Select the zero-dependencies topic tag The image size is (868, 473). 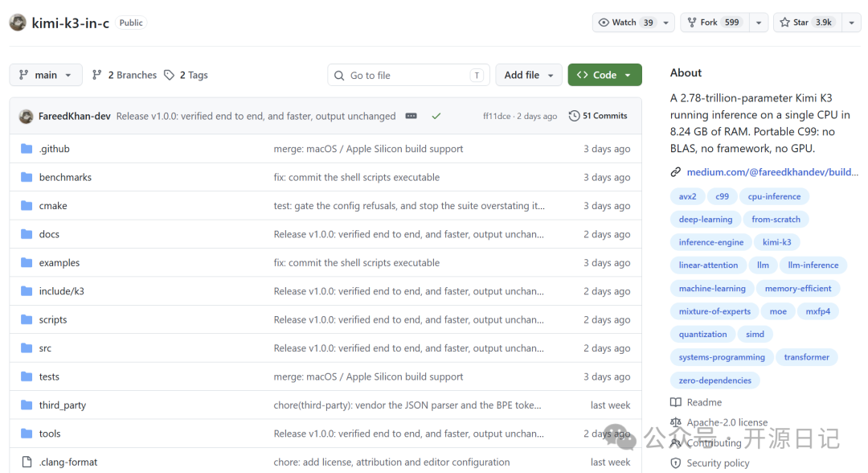pos(715,380)
